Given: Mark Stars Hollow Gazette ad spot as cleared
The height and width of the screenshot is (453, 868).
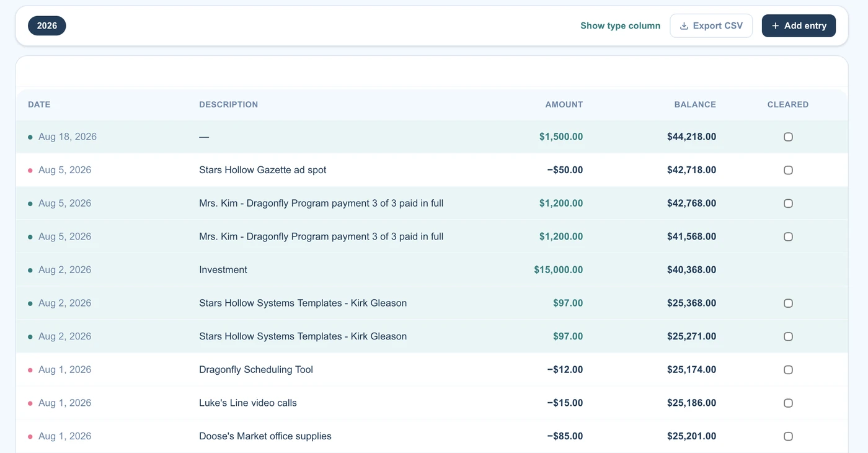Looking at the screenshot, I should tap(788, 170).
